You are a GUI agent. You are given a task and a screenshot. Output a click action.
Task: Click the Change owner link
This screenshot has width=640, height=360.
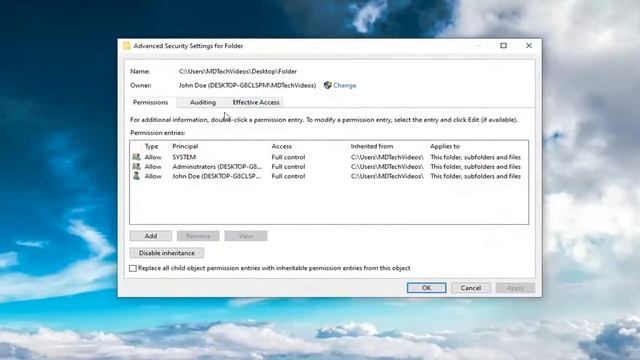tap(344, 85)
